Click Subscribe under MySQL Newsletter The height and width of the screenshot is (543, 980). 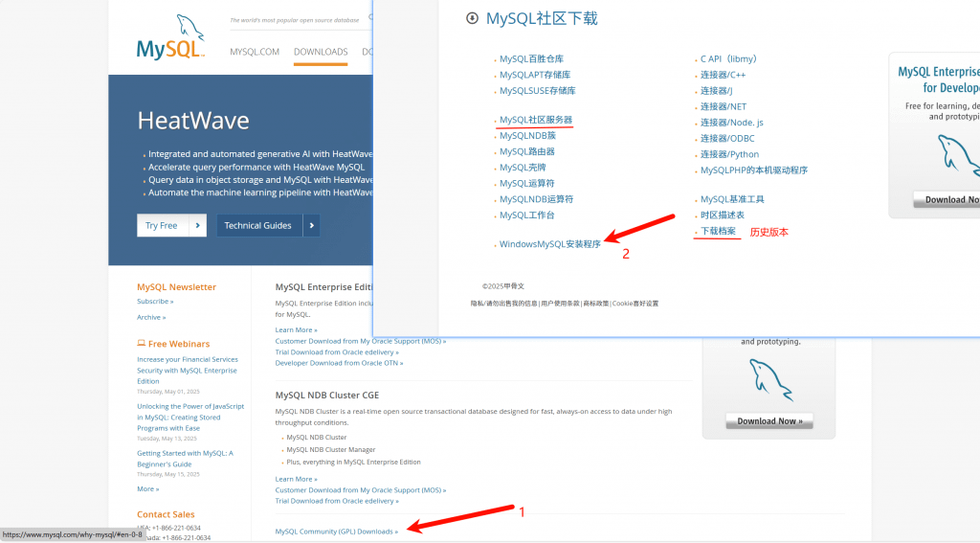(x=154, y=302)
